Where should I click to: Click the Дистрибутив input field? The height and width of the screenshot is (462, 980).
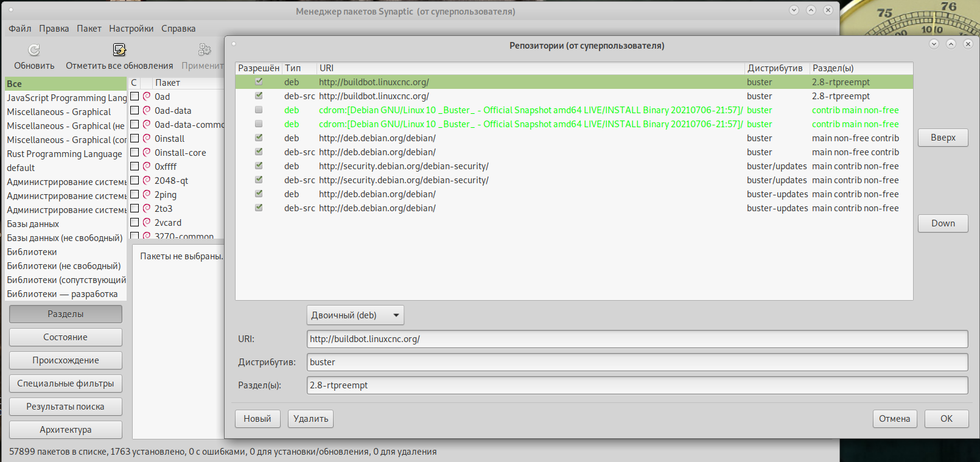coord(637,362)
